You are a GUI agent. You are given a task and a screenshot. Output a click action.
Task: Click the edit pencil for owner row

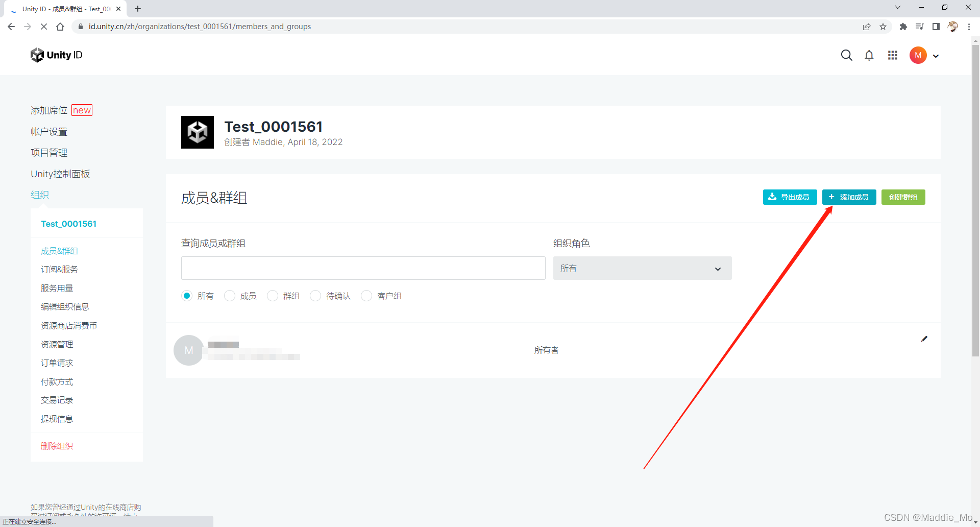click(924, 339)
